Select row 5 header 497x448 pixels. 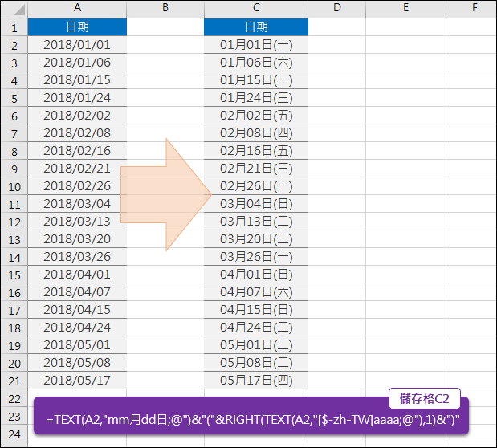point(14,98)
